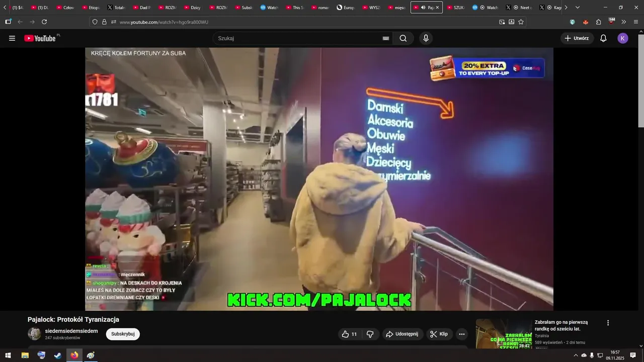644x362 pixels.
Task: Open YouTube notifications bell
Action: (x=603, y=38)
